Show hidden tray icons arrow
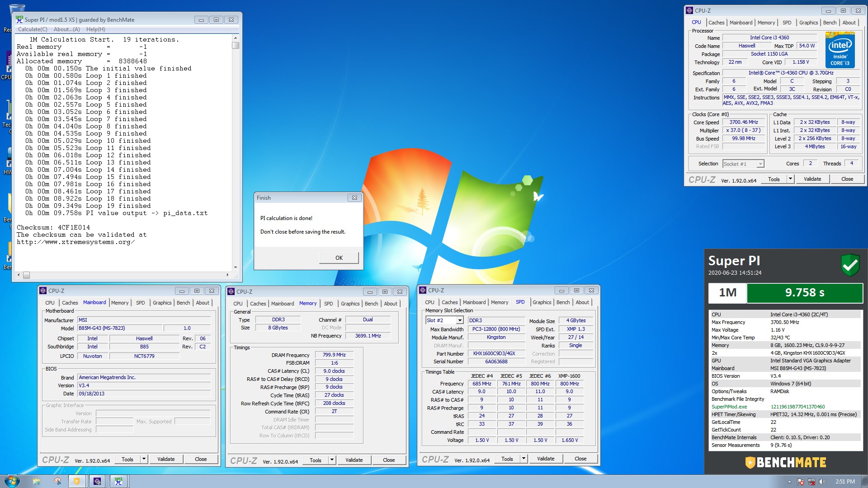Screen dimensions: 868x488 click(x=790, y=482)
